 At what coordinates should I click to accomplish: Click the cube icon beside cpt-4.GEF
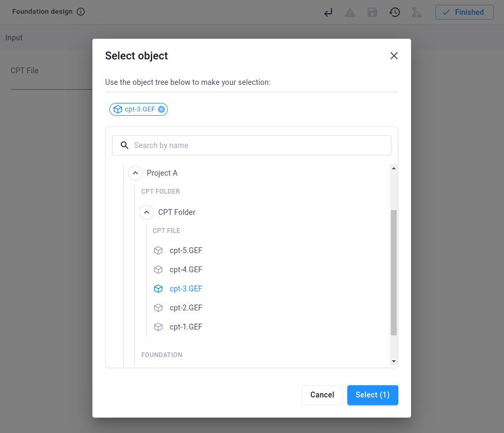158,270
